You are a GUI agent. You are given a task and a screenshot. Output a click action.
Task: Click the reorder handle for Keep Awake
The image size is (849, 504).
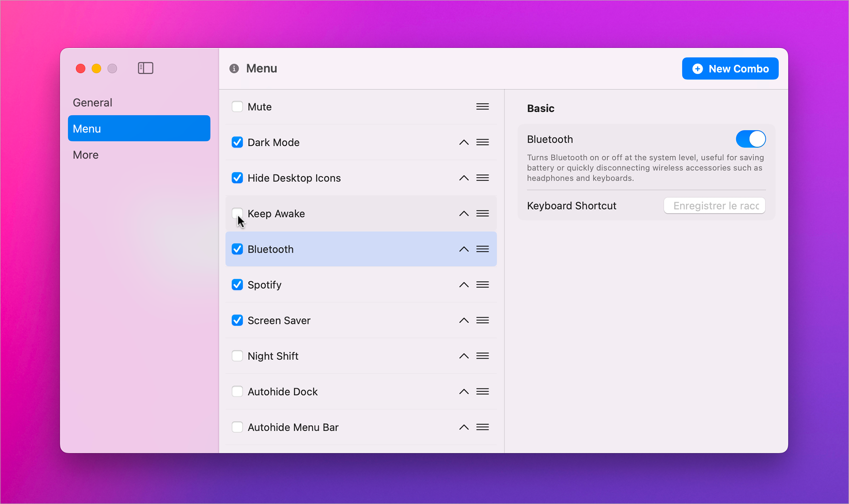pyautogui.click(x=482, y=214)
